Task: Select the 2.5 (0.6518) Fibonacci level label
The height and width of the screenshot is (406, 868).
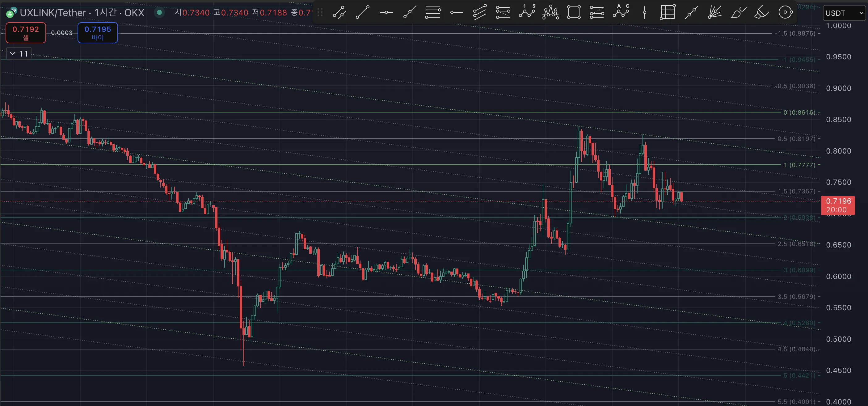Action: (796, 243)
